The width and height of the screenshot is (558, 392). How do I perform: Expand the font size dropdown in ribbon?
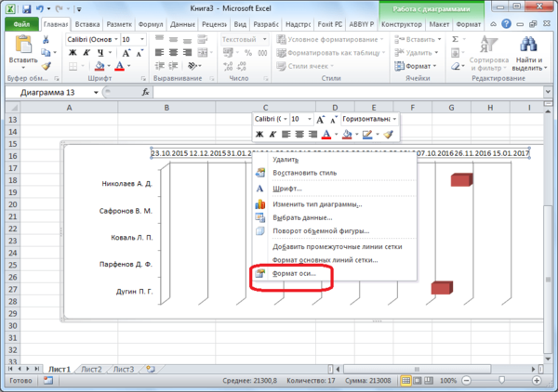pos(142,39)
